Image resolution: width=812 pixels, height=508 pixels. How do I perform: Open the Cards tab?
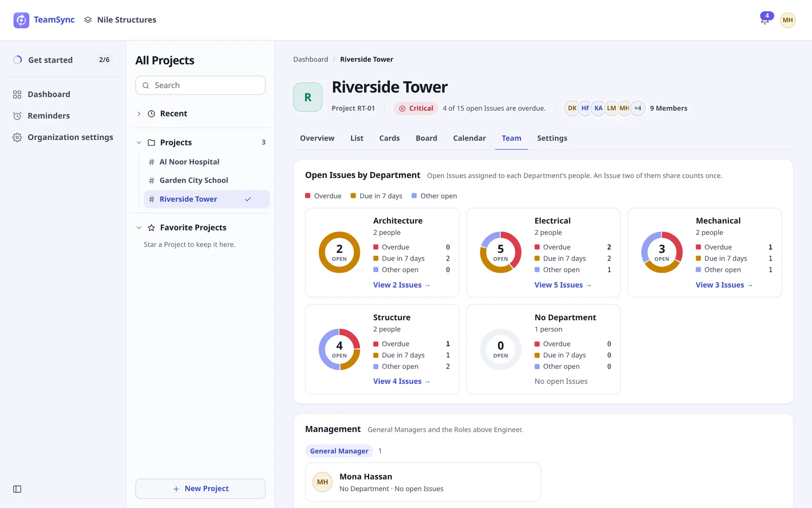point(389,138)
